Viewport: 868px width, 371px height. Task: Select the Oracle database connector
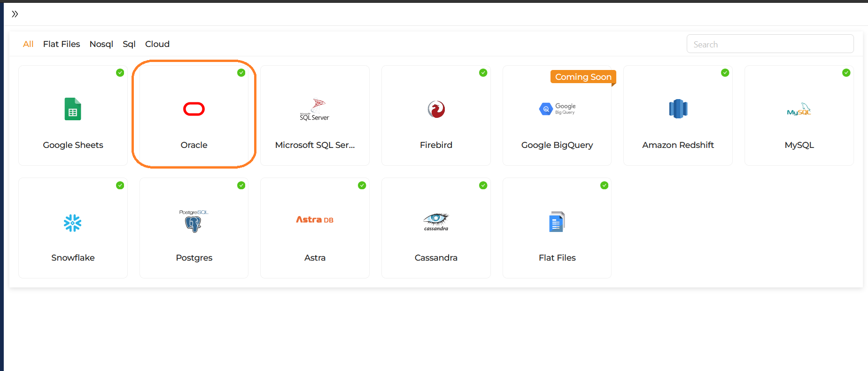[194, 115]
